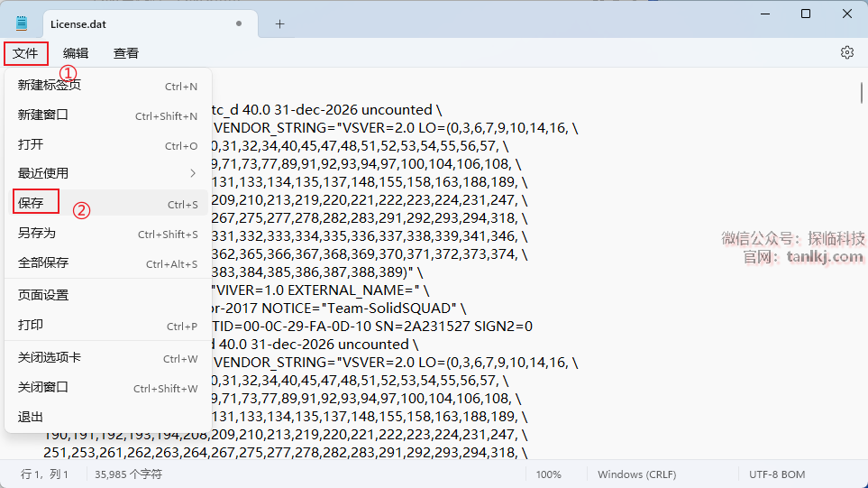The image size is (868, 488).
Task: Open the UTF-8 BOM encoding selector
Action: (x=777, y=474)
